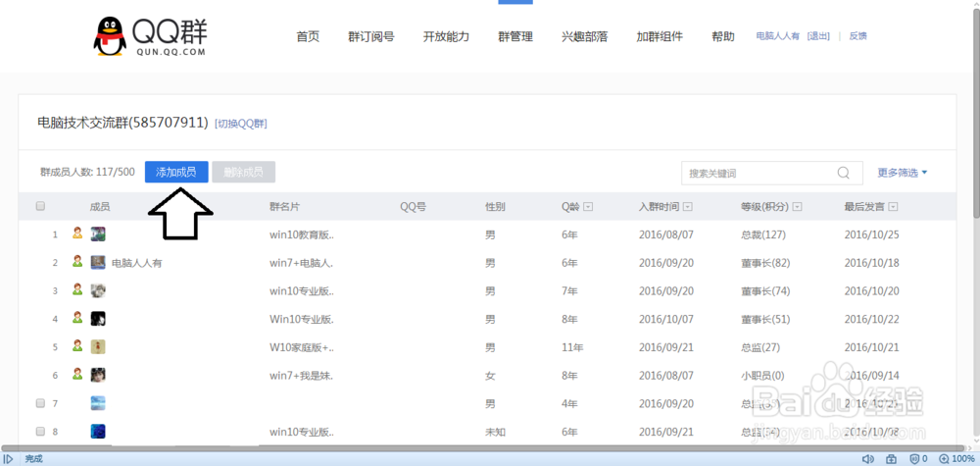
Task: Click the status bar toolbox icon
Action: [891, 459]
